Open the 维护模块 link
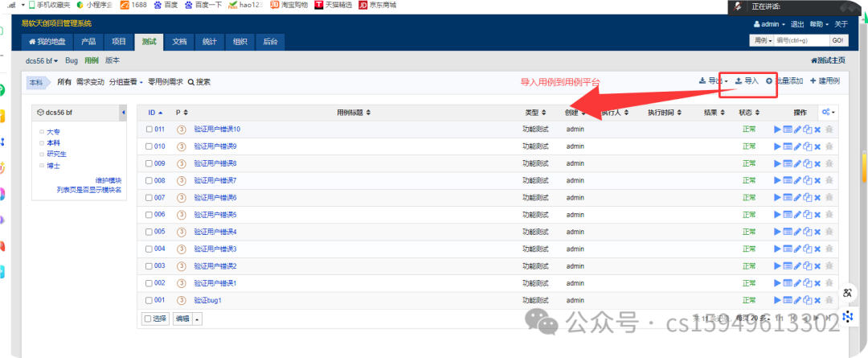 [x=108, y=181]
